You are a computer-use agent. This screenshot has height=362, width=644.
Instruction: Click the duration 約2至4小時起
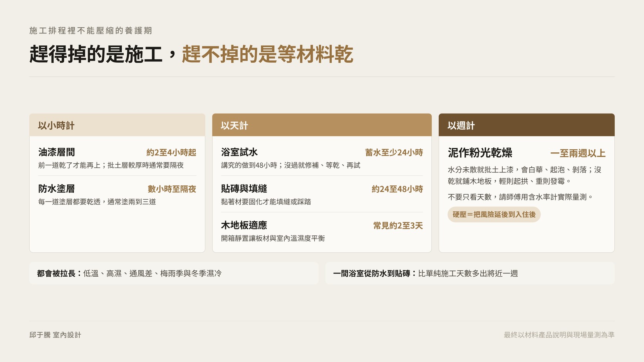point(171,153)
